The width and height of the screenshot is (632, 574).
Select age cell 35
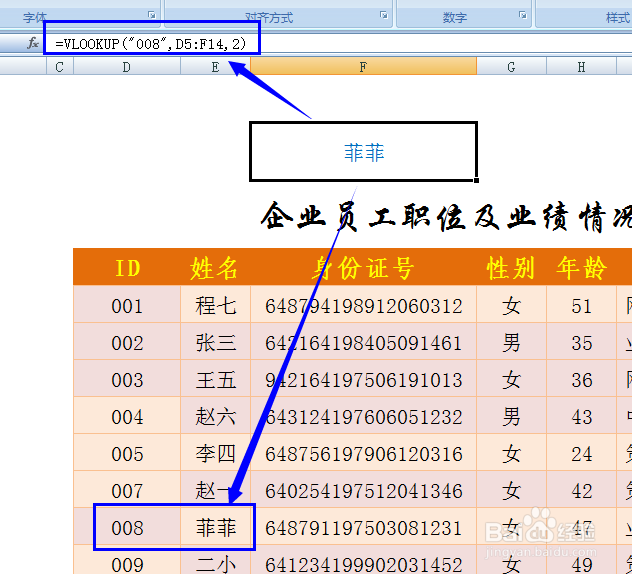(x=581, y=342)
